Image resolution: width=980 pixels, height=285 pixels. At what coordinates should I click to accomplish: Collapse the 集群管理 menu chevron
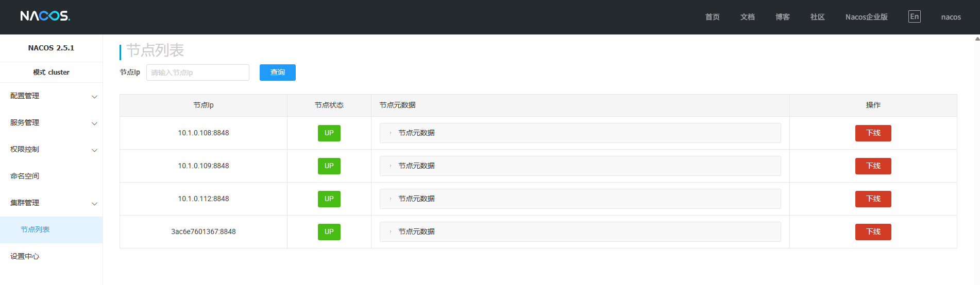94,204
